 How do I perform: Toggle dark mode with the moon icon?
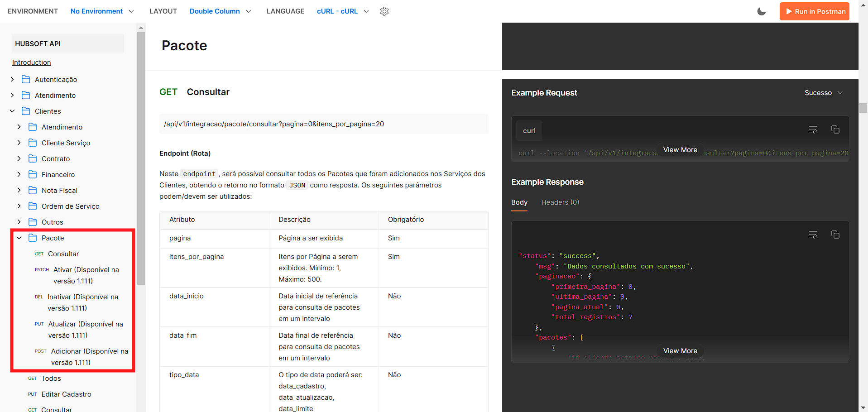[x=762, y=11]
